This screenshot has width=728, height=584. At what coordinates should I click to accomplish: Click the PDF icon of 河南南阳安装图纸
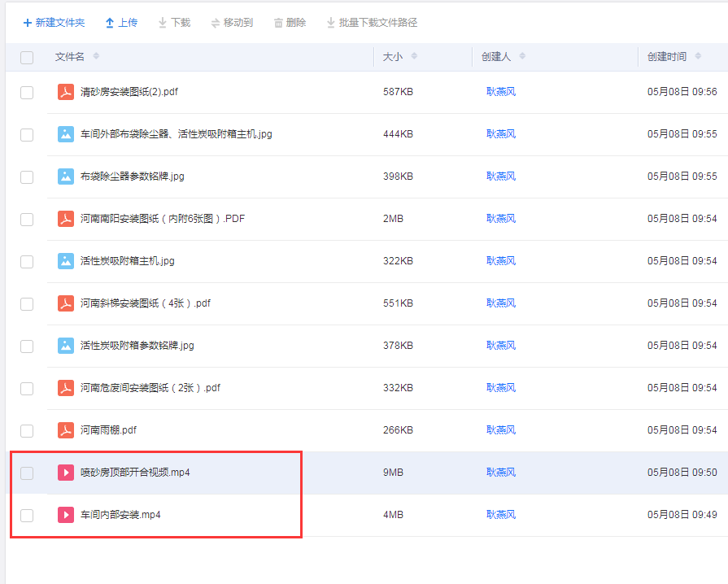click(65, 219)
